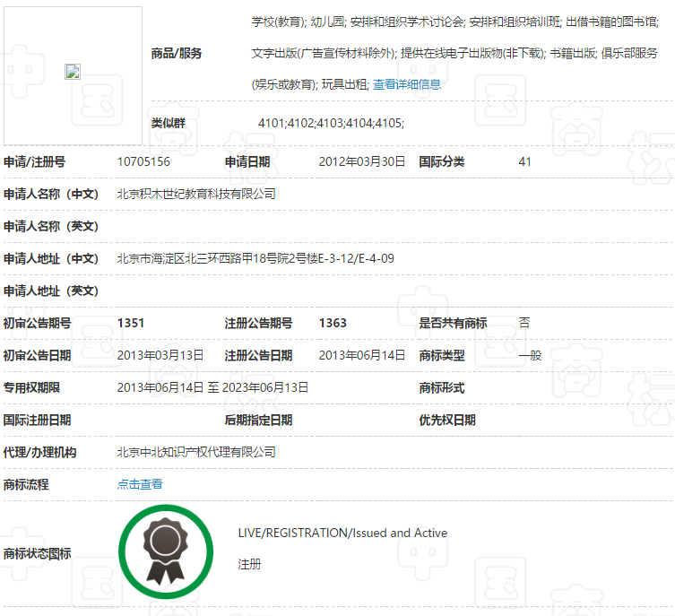This screenshot has height=616, width=675.
Task: Click the 注册 status text under the badge
Action: click(x=249, y=565)
